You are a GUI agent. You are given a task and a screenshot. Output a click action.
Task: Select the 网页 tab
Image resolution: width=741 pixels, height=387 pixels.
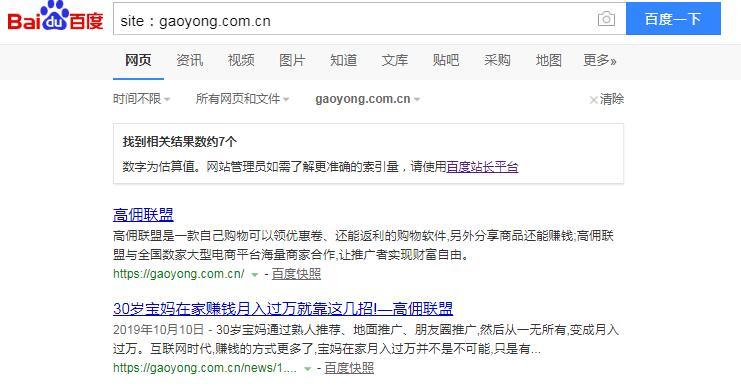coord(138,60)
